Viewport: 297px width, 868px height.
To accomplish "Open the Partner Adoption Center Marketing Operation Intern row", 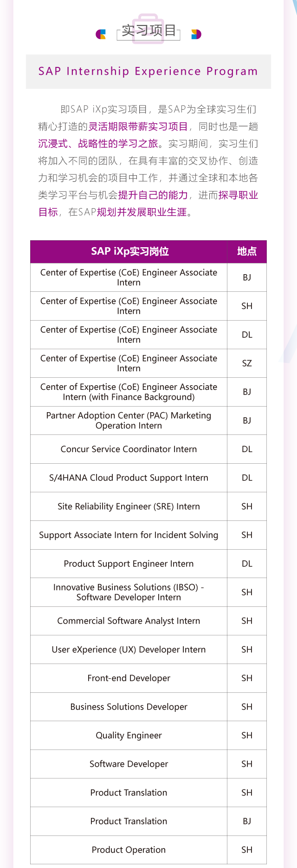I will pos(129,421).
